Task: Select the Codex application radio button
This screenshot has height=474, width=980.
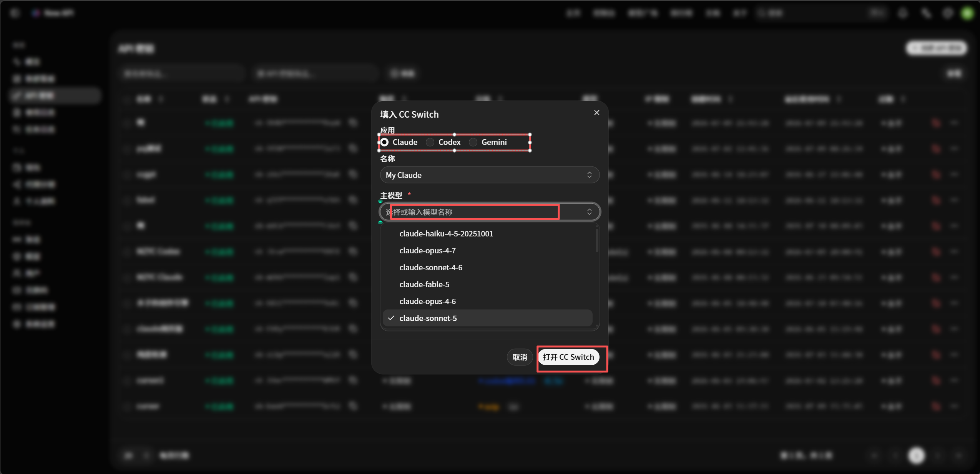Action: 430,142
